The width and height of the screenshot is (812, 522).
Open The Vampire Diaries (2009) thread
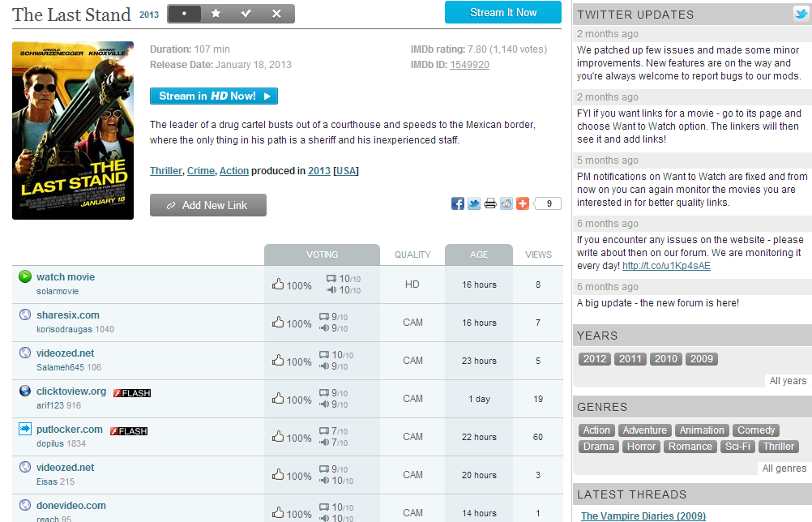[x=643, y=516]
